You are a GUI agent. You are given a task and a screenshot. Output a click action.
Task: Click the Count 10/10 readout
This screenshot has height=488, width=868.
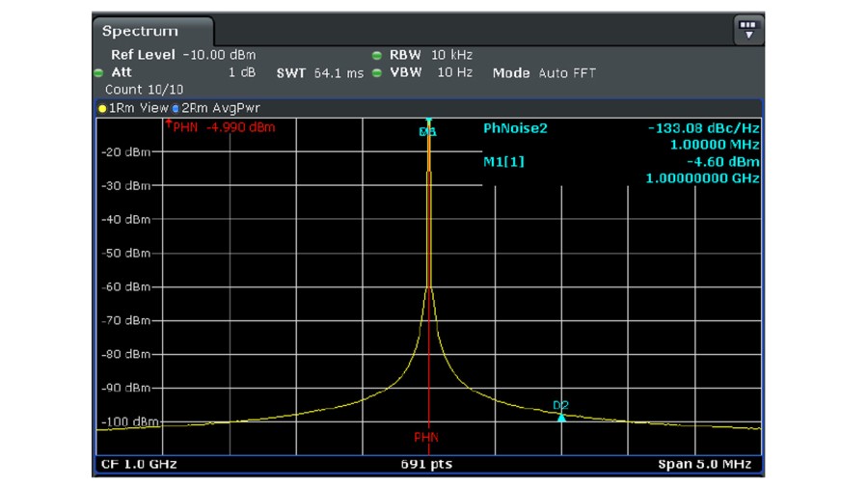pyautogui.click(x=144, y=90)
